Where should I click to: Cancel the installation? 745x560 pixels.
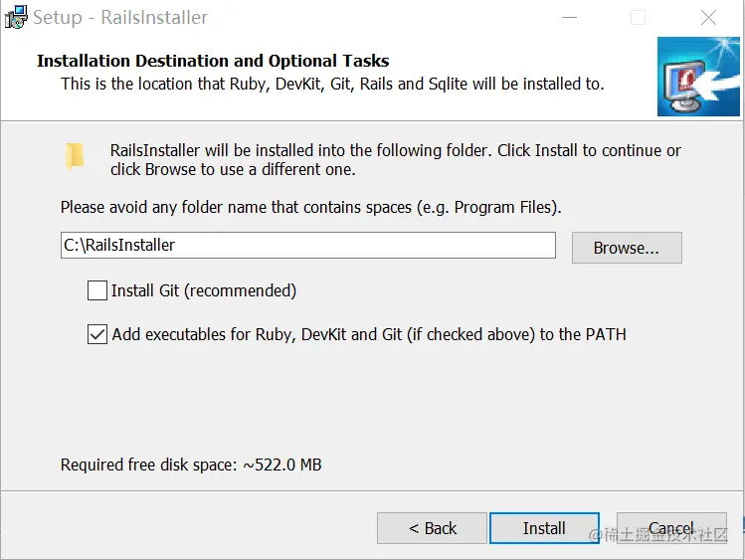(x=671, y=528)
